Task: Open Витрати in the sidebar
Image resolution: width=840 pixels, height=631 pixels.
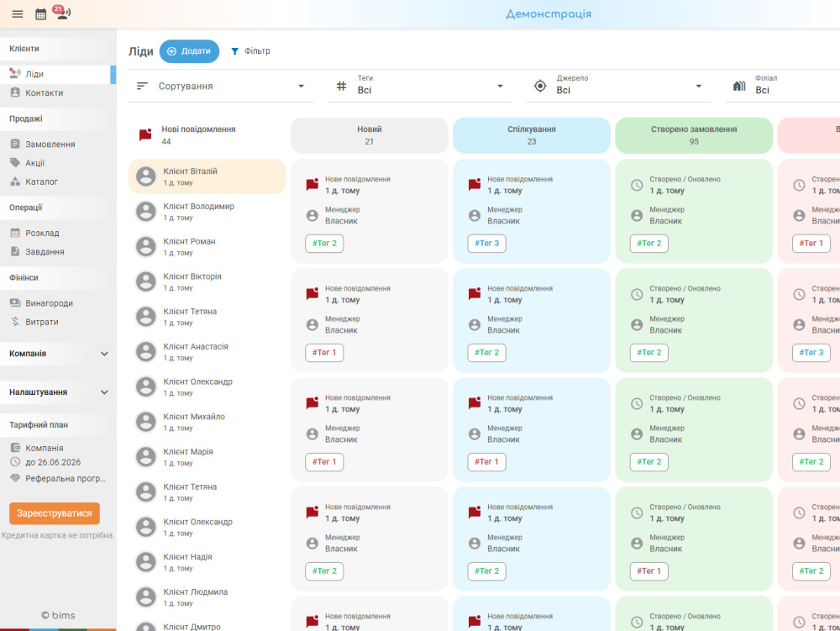Action: tap(58, 322)
